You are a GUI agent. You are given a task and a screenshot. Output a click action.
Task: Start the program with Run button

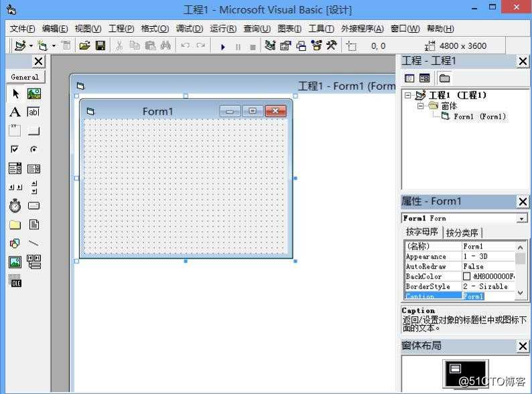pos(223,46)
